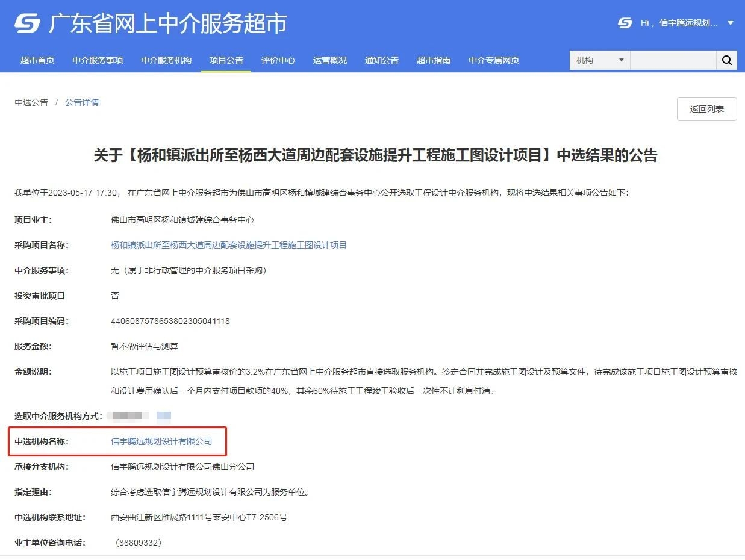This screenshot has height=560, width=745.
Task: Open the 通知公告 menu
Action: pos(381,60)
